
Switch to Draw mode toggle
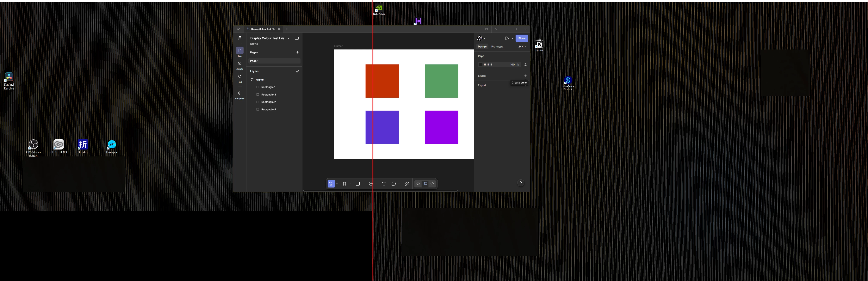pyautogui.click(x=418, y=184)
